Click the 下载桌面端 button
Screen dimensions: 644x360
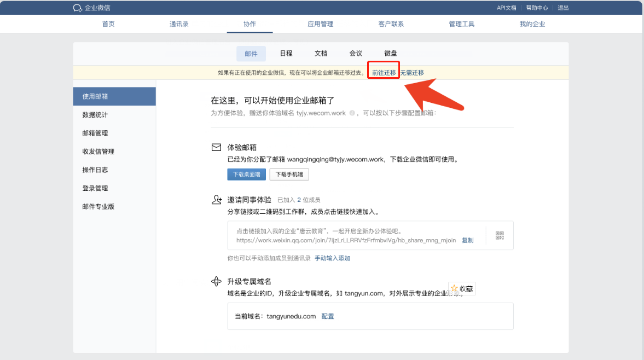pyautogui.click(x=246, y=175)
